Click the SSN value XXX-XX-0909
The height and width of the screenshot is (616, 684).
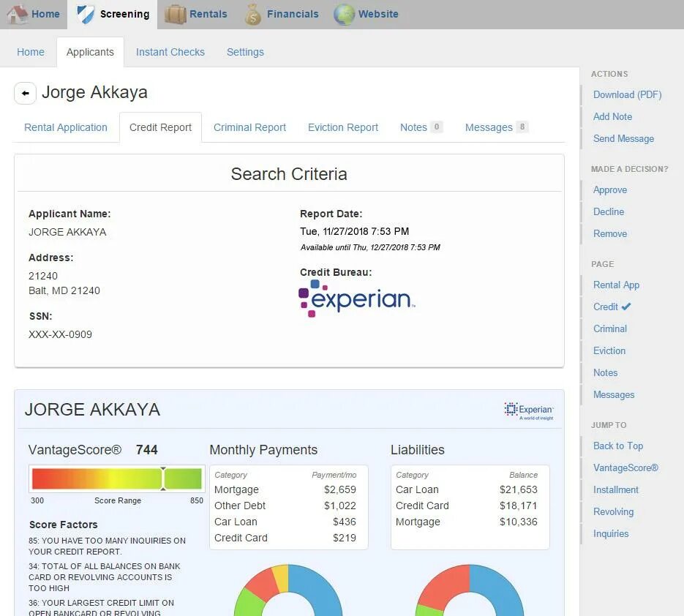click(x=60, y=334)
